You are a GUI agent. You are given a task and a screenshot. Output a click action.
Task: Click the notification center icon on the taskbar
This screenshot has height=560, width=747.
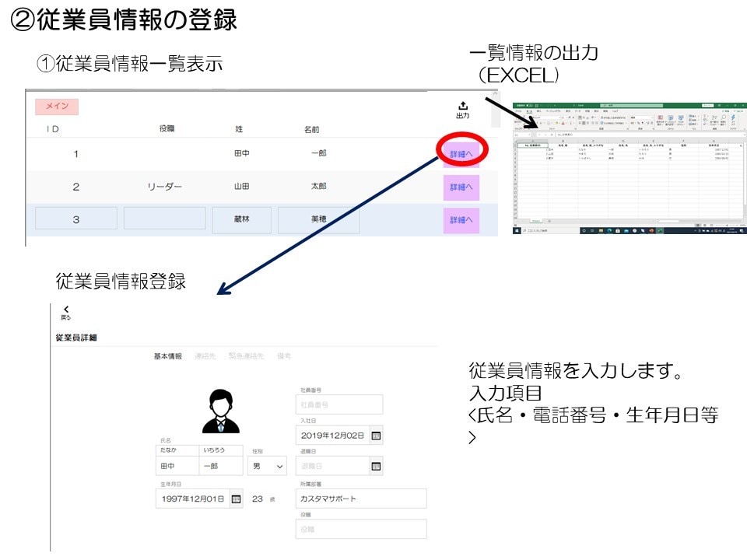[742, 230]
